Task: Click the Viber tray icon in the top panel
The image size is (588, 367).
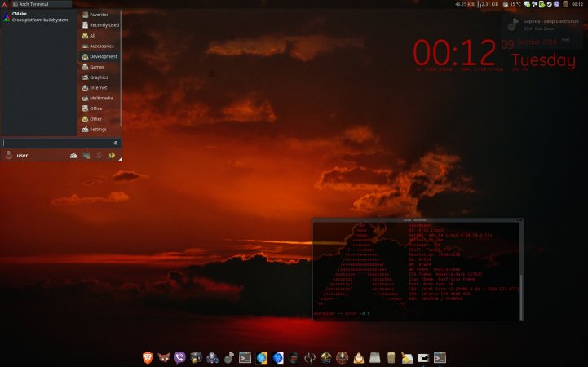Action: [x=556, y=4]
